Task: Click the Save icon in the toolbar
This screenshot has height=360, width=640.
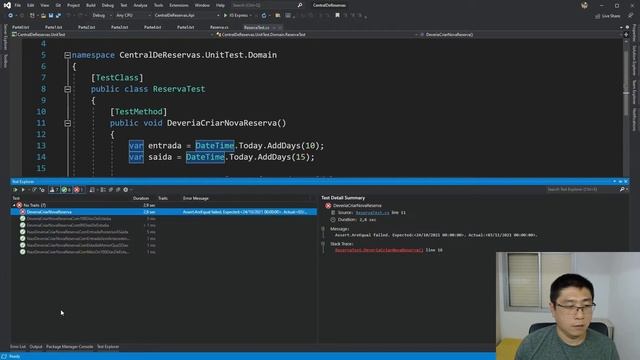Action: [x=51, y=16]
